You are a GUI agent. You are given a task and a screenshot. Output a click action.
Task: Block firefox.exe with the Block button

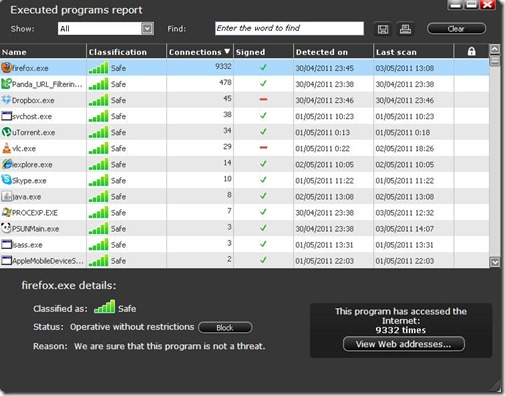point(225,328)
